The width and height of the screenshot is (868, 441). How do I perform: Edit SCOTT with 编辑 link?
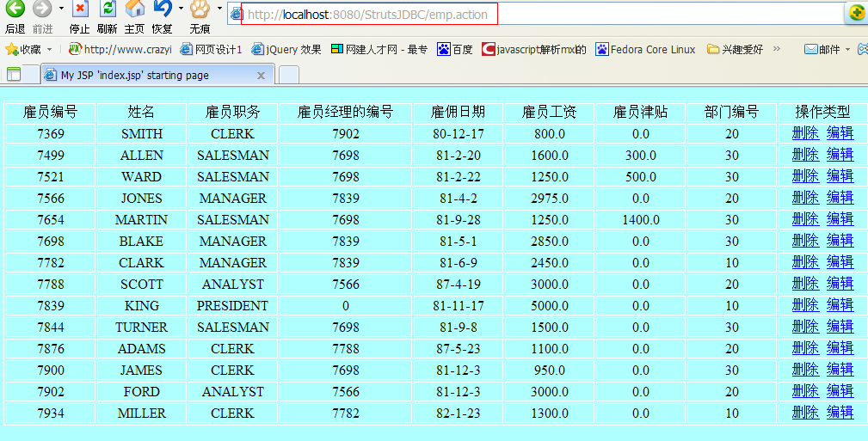point(840,284)
